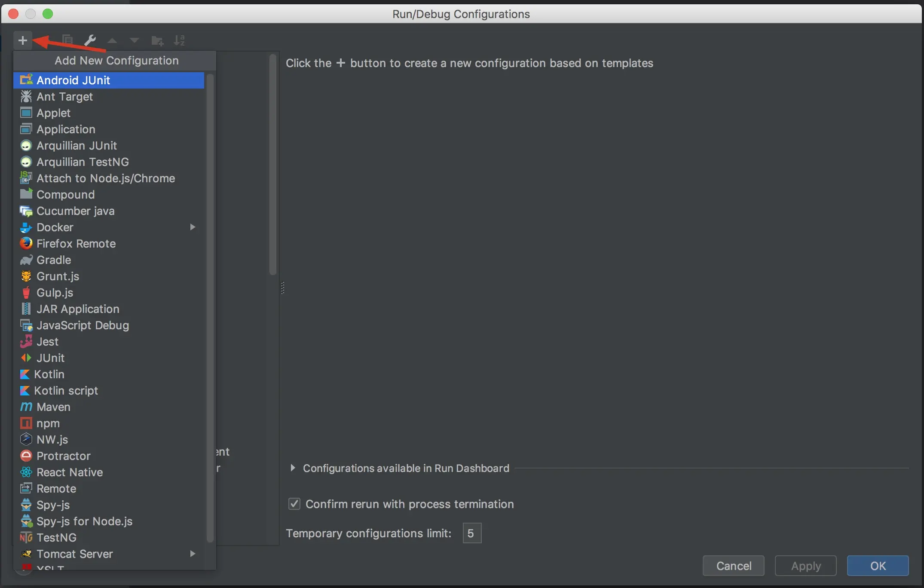
Task: Click the plus Add New Configuration button
Action: pyautogui.click(x=23, y=40)
